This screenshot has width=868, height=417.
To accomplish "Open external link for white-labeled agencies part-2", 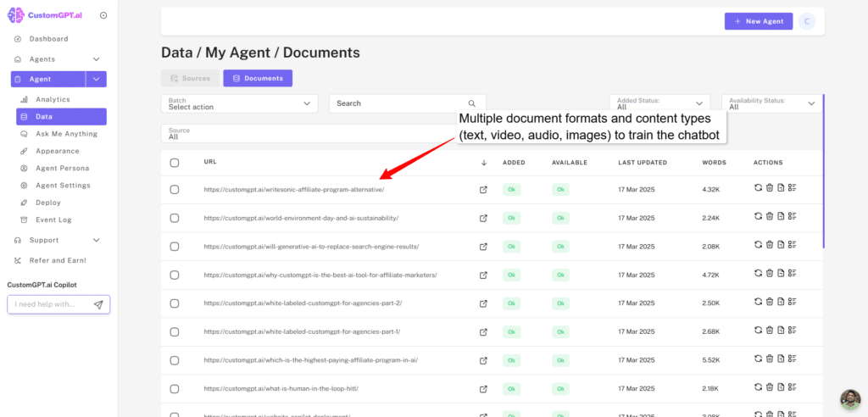I will 483,303.
